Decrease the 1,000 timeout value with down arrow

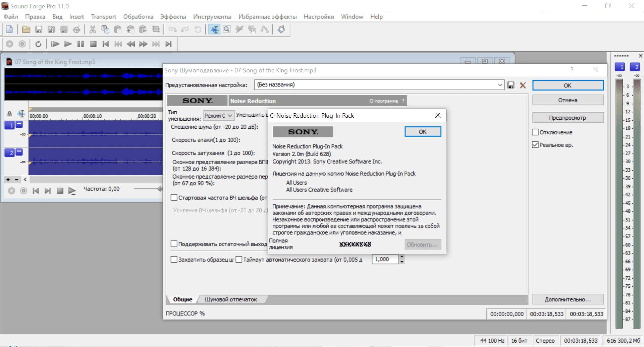point(402,262)
